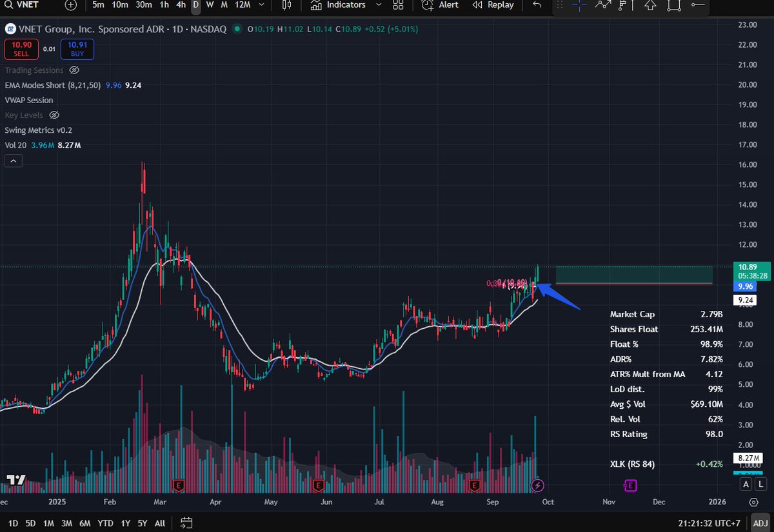Set date range to 5D
The image size is (774, 532).
(30, 523)
